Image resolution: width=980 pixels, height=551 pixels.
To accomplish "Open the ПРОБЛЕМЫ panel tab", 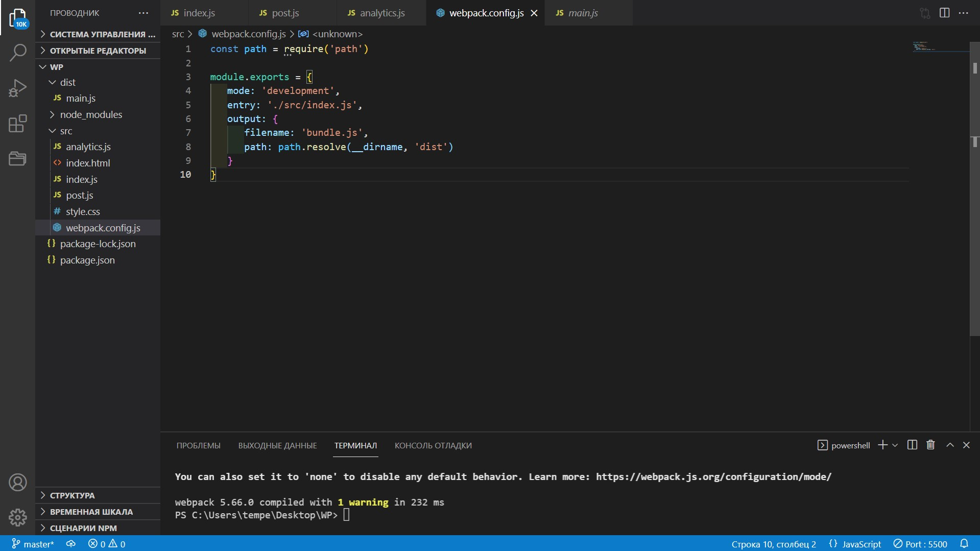I will tap(199, 445).
